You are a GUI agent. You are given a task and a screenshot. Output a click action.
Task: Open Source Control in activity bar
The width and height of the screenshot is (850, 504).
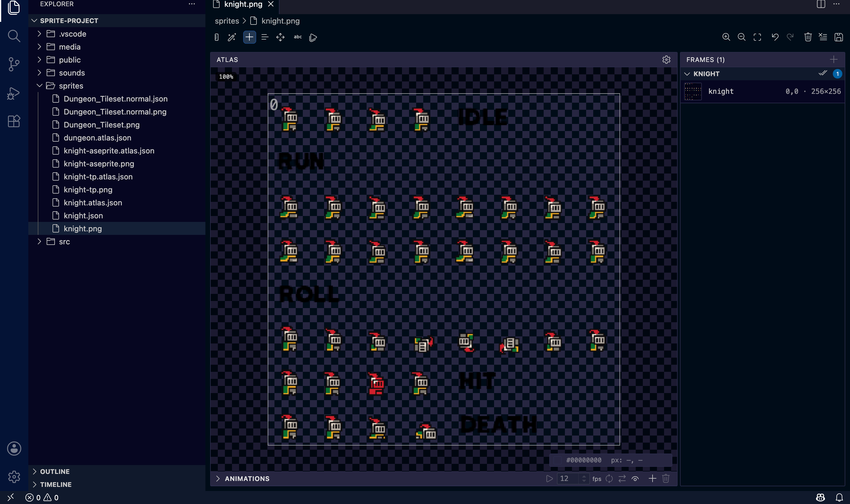(14, 64)
